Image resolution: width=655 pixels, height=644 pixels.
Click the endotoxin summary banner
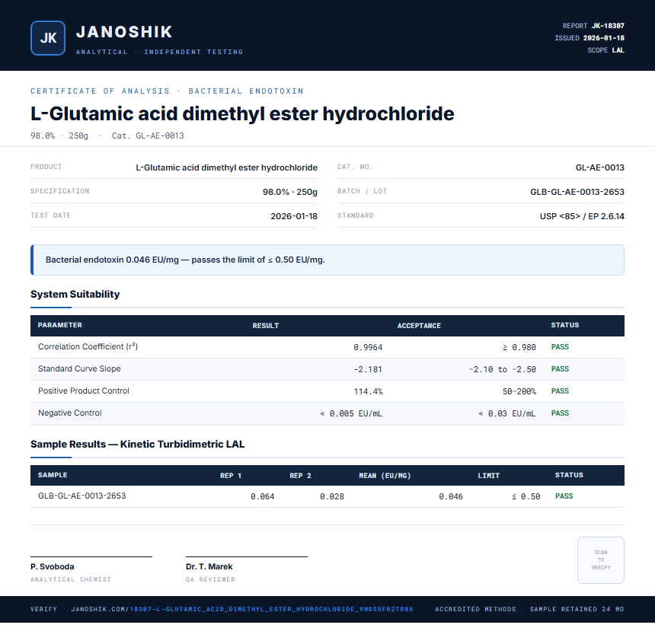point(327,260)
